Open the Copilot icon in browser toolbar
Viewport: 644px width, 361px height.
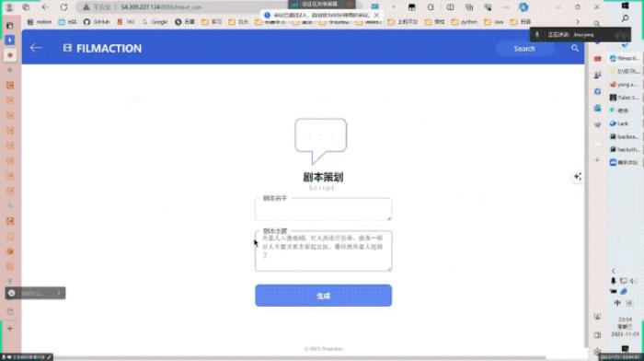[x=523, y=7]
